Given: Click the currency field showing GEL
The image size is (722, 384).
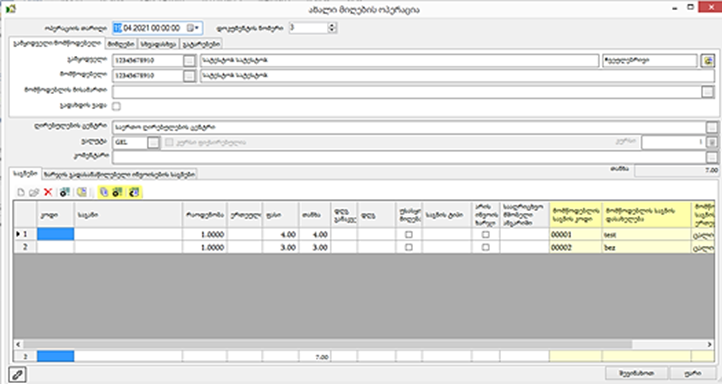Looking at the screenshot, I should pos(130,142).
